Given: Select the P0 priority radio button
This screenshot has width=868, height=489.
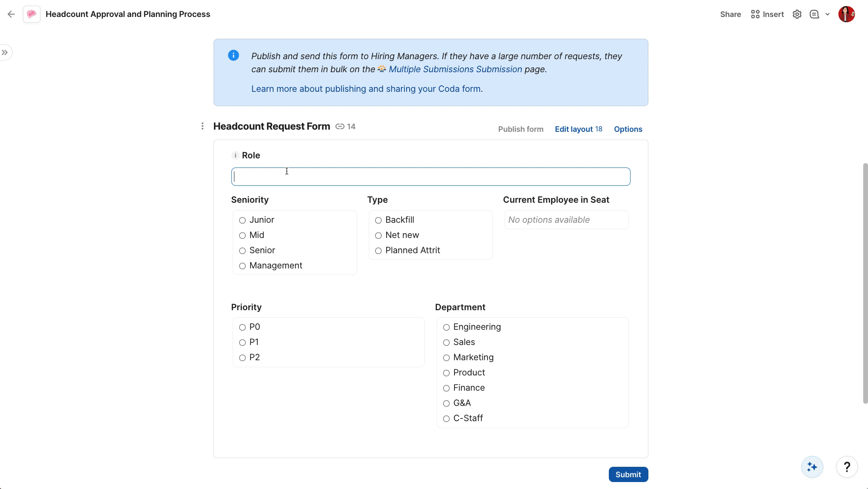Looking at the screenshot, I should [x=243, y=327].
